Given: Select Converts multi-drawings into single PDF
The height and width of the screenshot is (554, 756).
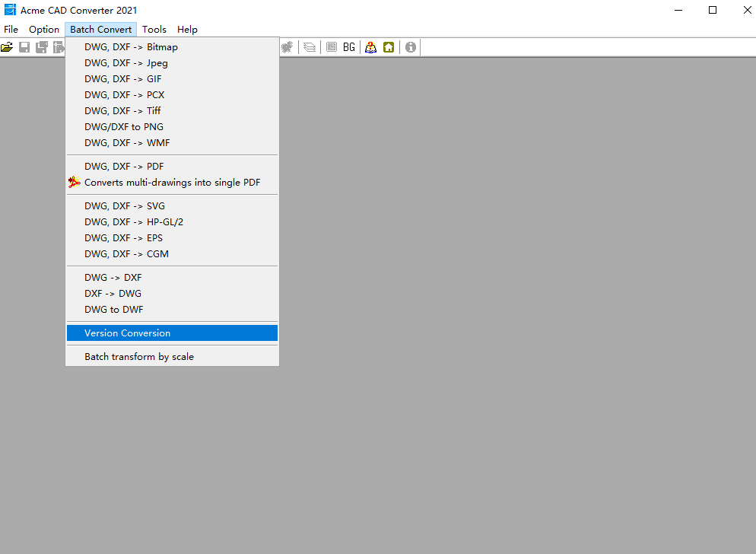Looking at the screenshot, I should pos(172,182).
